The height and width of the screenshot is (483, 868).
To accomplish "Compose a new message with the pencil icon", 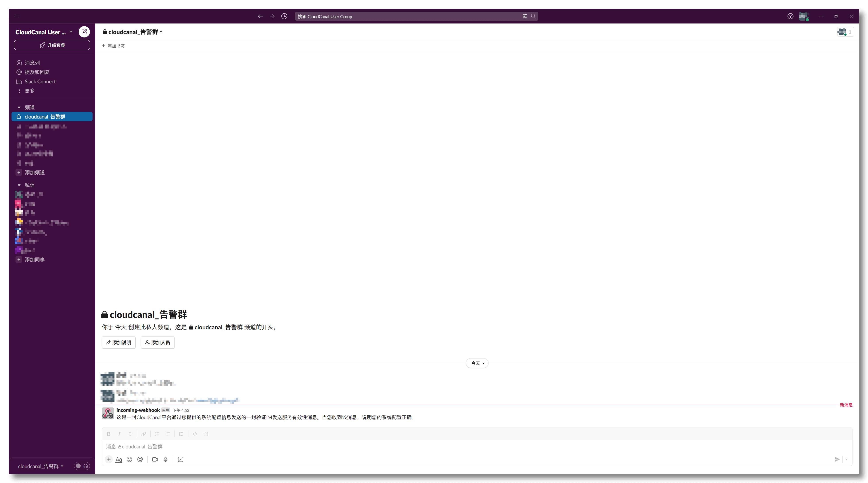I will 84,32.
